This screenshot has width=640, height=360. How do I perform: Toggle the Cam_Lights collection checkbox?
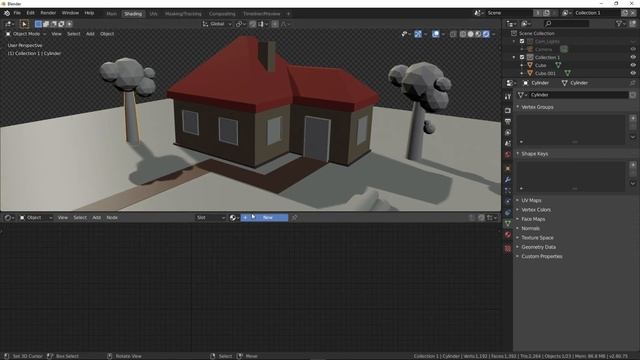click(x=522, y=41)
